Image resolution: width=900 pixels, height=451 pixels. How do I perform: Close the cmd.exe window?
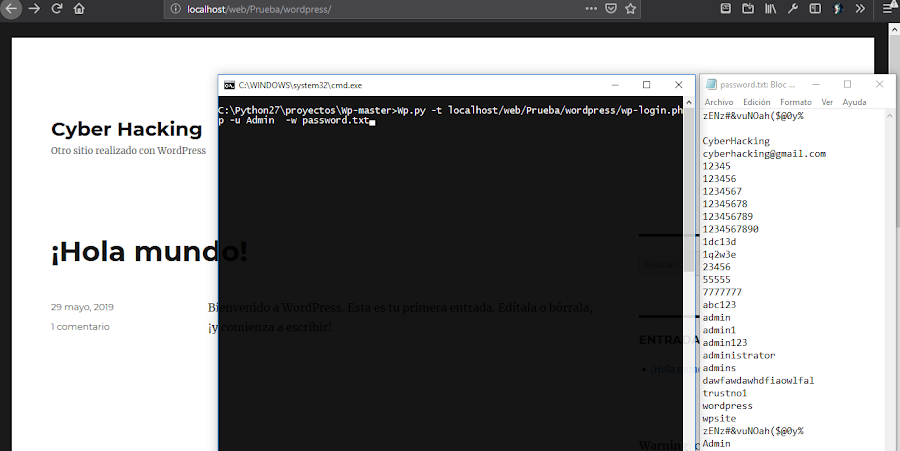pyautogui.click(x=678, y=85)
